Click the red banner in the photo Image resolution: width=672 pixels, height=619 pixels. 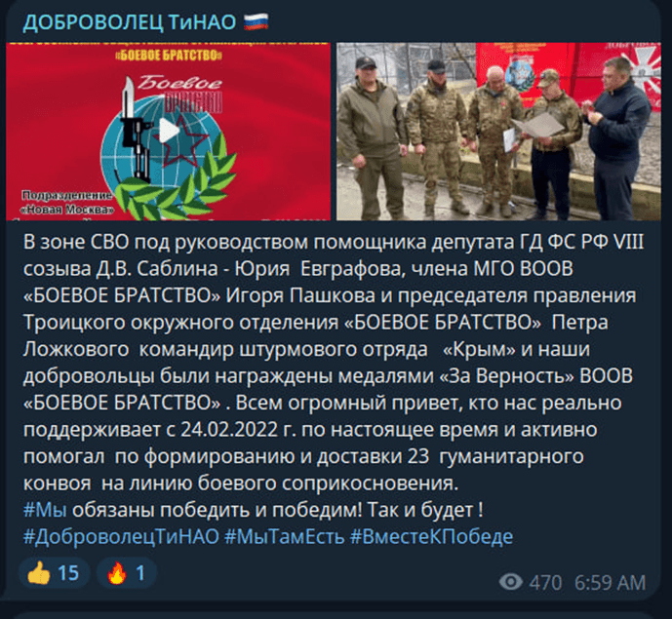point(569,73)
